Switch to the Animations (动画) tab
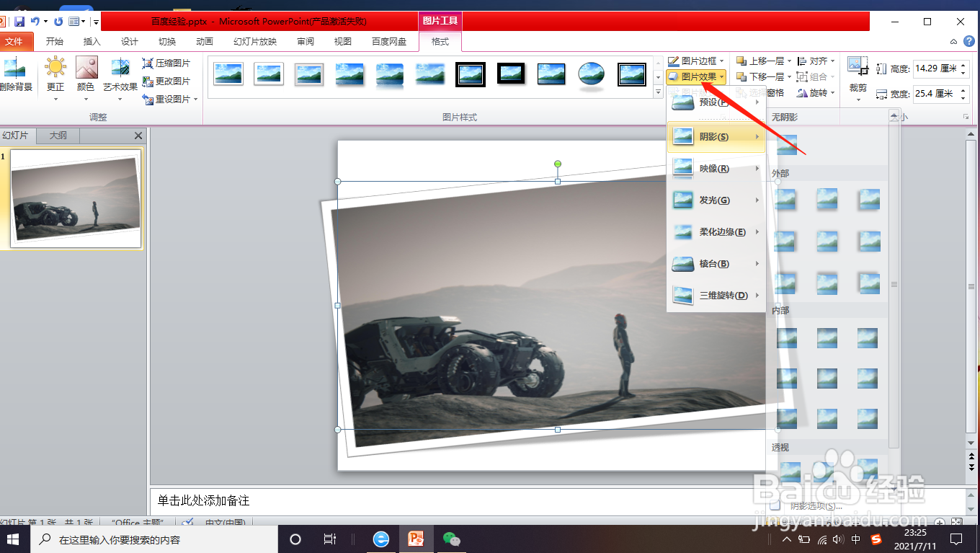Image resolution: width=980 pixels, height=553 pixels. pos(204,42)
